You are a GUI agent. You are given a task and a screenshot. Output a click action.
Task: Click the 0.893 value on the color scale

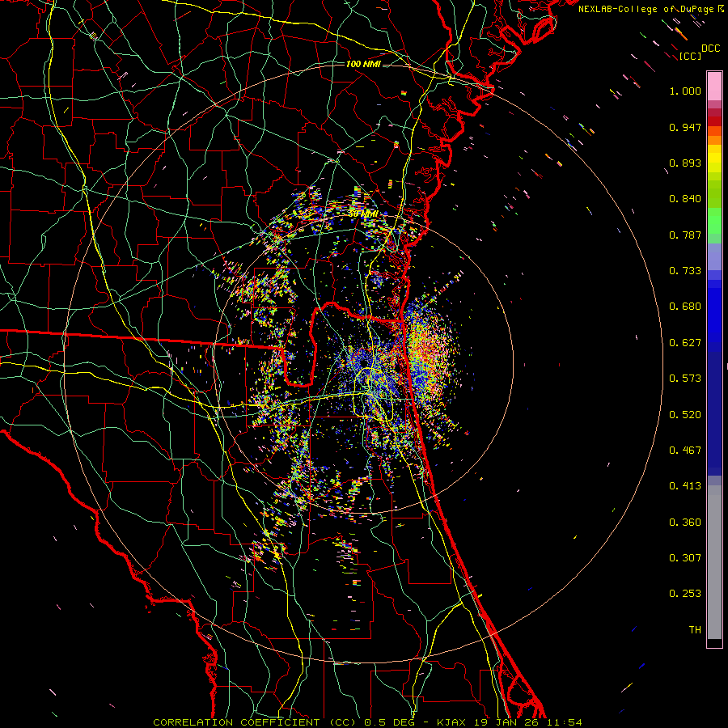coord(685,163)
